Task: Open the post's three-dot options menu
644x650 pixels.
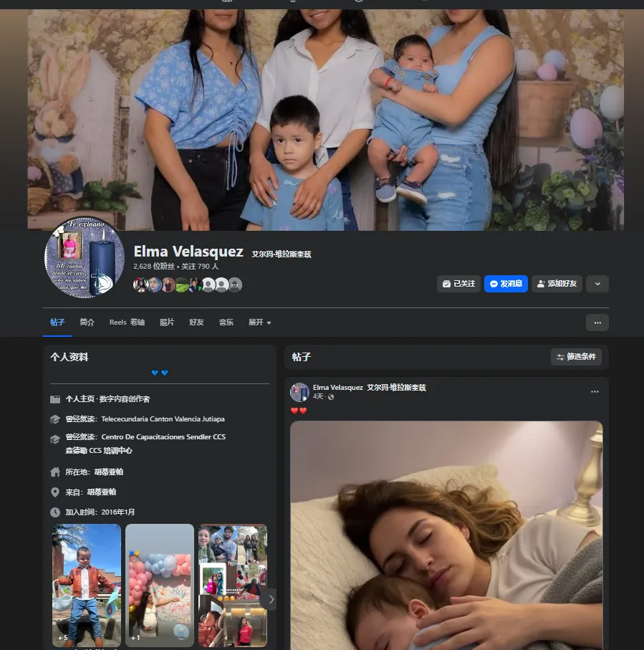Action: tap(595, 392)
